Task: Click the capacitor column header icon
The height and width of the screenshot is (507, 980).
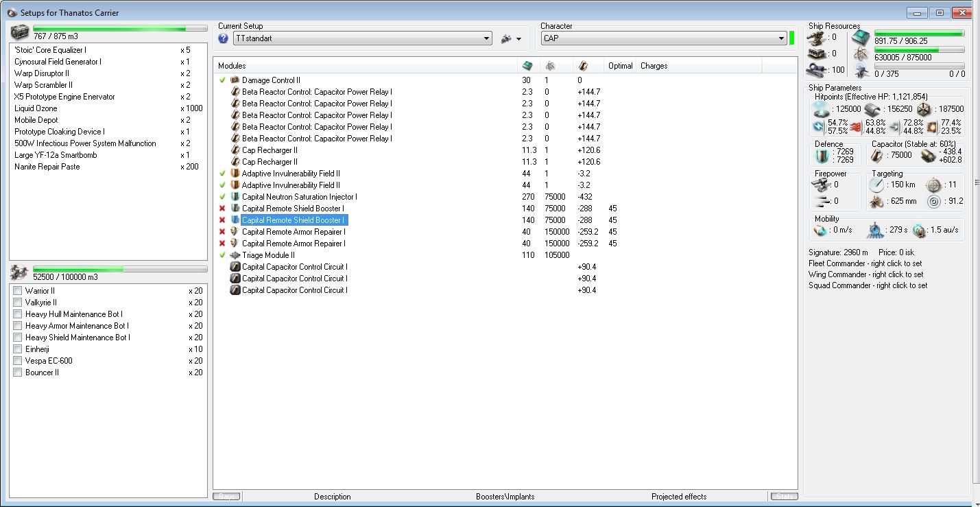Action: 583,66
